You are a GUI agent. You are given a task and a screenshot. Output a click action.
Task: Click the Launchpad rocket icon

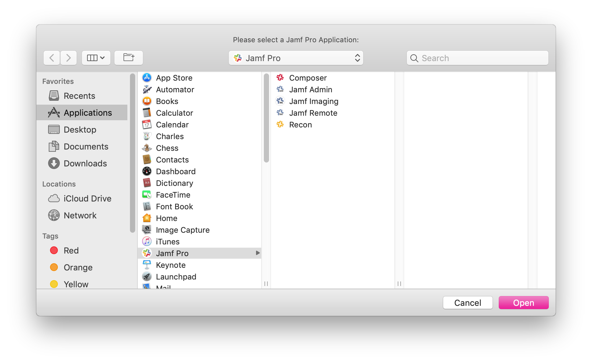coord(147,277)
